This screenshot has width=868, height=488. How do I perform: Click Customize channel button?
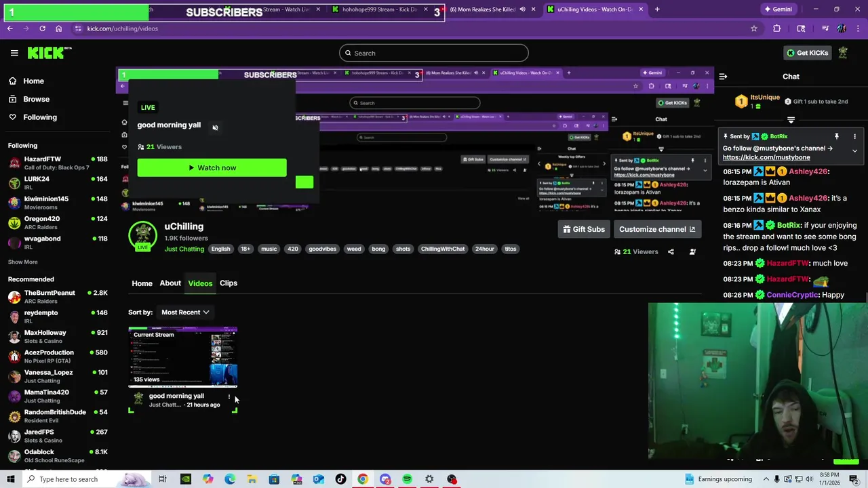tap(657, 229)
